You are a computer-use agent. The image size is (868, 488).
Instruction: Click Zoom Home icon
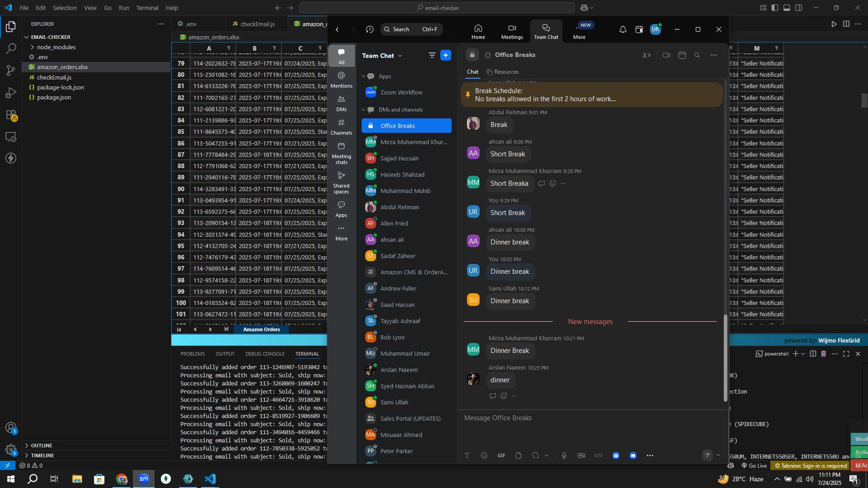point(478,32)
